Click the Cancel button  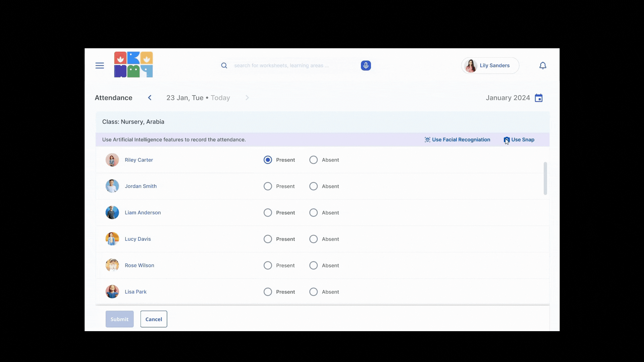coord(154,319)
